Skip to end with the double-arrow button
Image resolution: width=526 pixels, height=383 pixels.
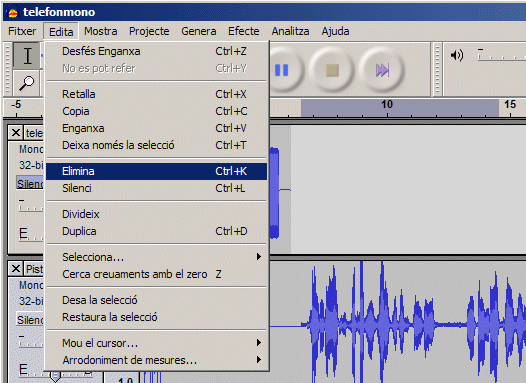(x=382, y=70)
